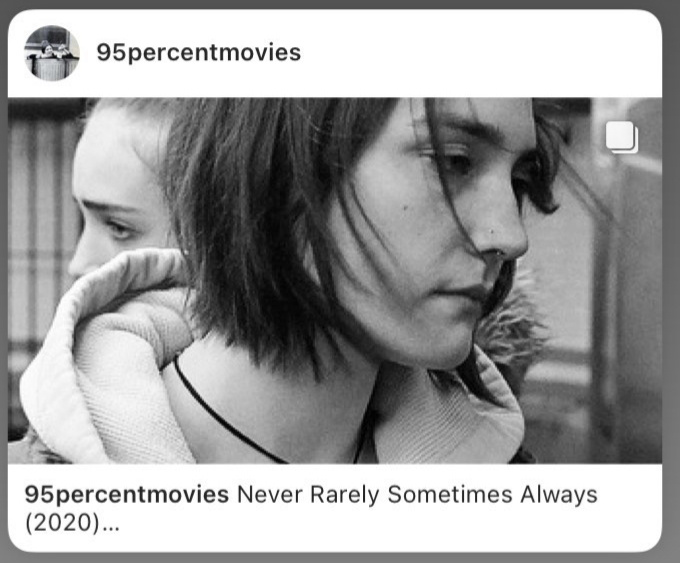The image size is (680, 563).
Task: Click gray backdrop above the post card
Action: (x=340, y=4)
